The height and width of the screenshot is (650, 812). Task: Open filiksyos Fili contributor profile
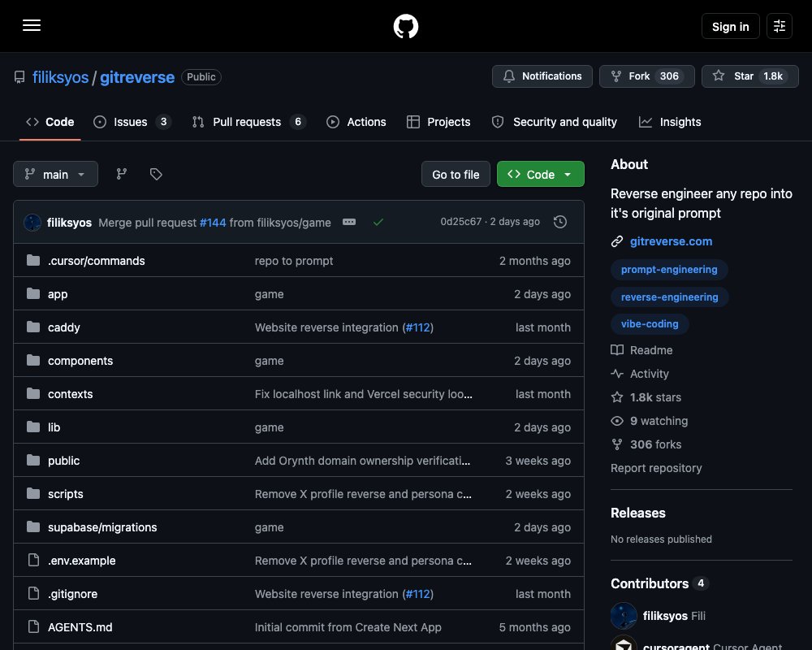click(x=674, y=616)
